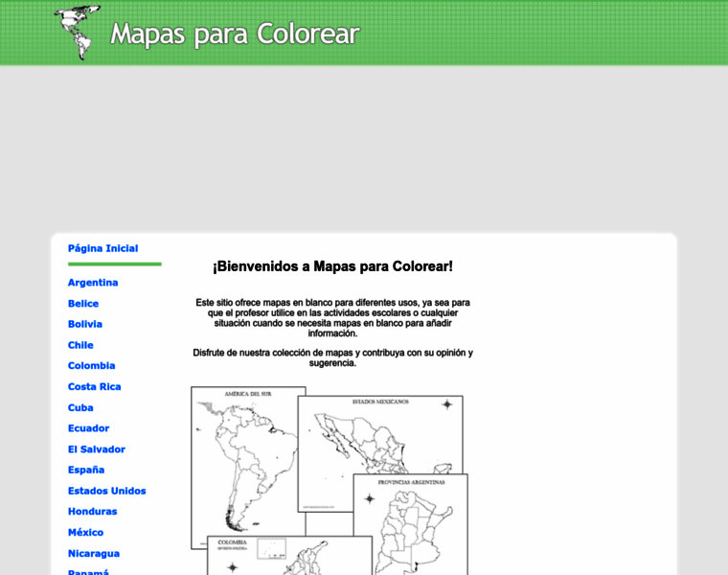Screen dimensions: 728x575
Task: Click the ¡Bienvenidos a Mapas para Colorear! heading
Action: 332,266
